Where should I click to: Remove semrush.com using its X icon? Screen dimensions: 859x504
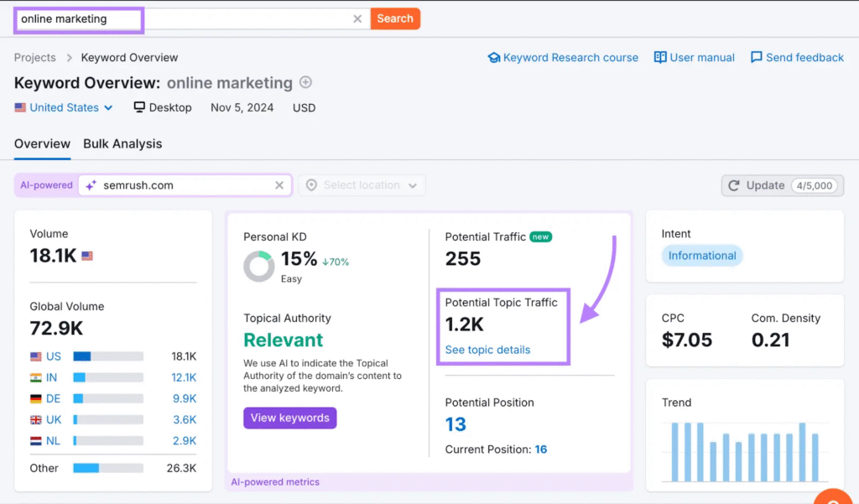(x=279, y=185)
